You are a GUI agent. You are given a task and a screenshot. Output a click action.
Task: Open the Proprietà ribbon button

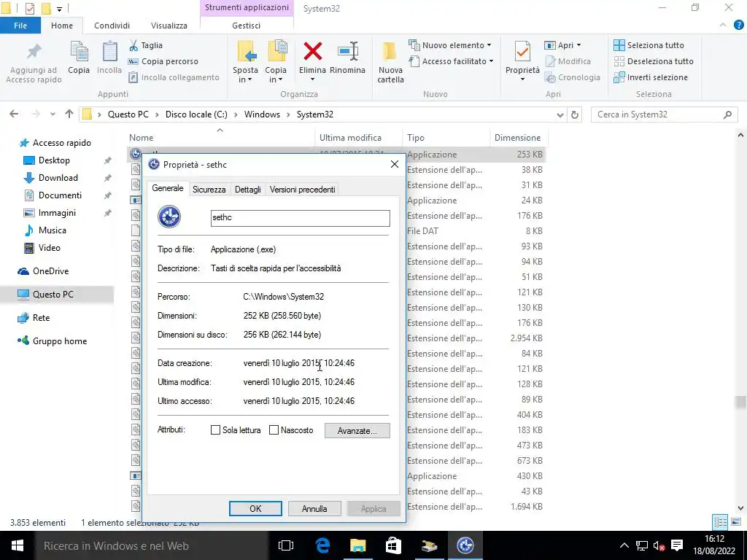click(522, 62)
